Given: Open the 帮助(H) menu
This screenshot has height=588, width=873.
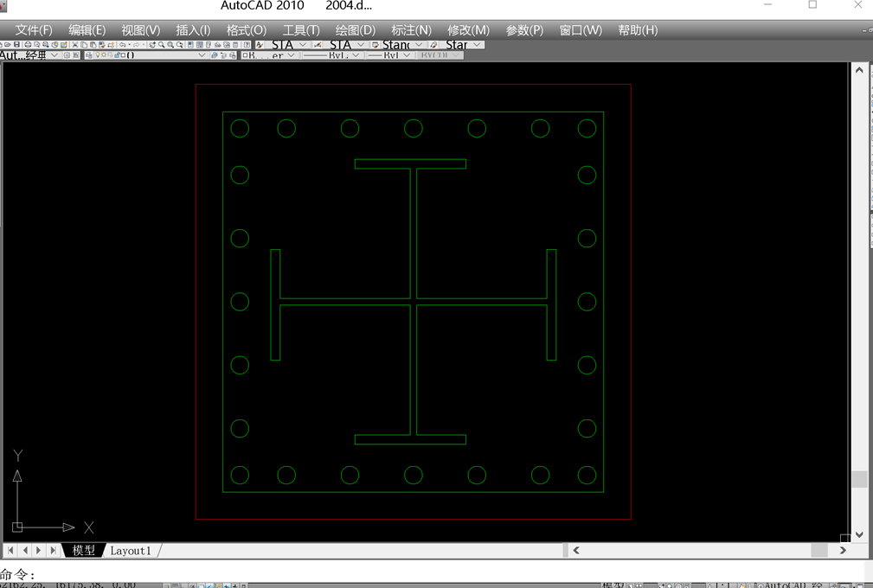Looking at the screenshot, I should pyautogui.click(x=638, y=30).
